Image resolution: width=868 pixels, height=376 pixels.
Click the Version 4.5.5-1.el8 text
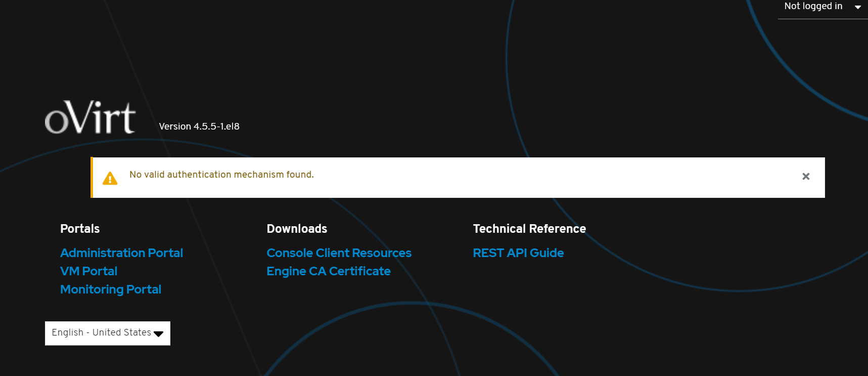click(199, 127)
